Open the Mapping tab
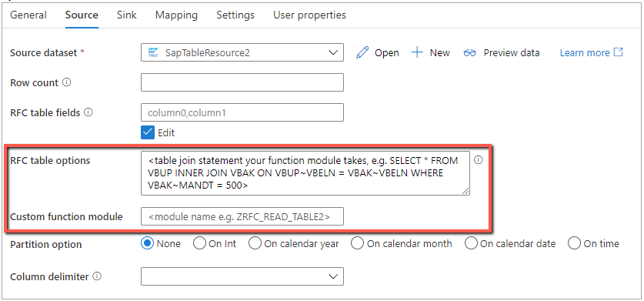The width and height of the screenshot is (644, 301). click(176, 15)
